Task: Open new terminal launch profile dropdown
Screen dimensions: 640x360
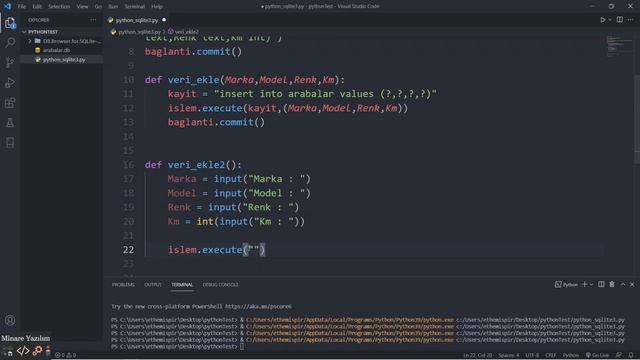Action: click(x=591, y=284)
